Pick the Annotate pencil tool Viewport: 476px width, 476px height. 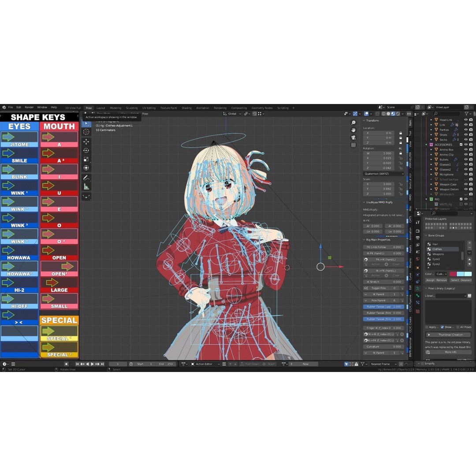[x=86, y=178]
